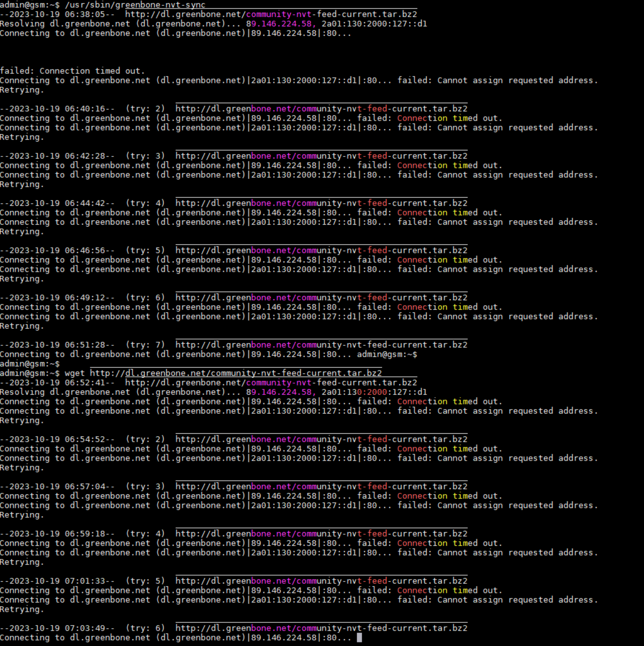The height and width of the screenshot is (646, 644).
Task: Click timestamp "2023-10-19 06:59:18"
Action: [57, 534]
